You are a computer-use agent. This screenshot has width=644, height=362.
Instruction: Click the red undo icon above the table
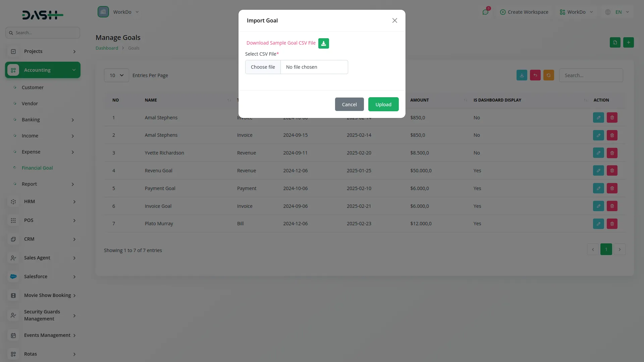pyautogui.click(x=535, y=75)
